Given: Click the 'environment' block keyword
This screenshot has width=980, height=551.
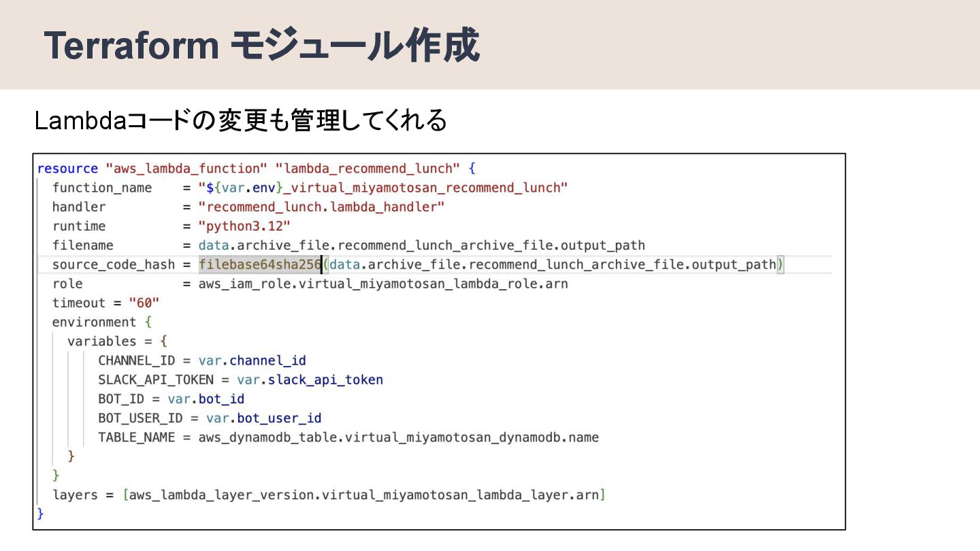Looking at the screenshot, I should [95, 322].
